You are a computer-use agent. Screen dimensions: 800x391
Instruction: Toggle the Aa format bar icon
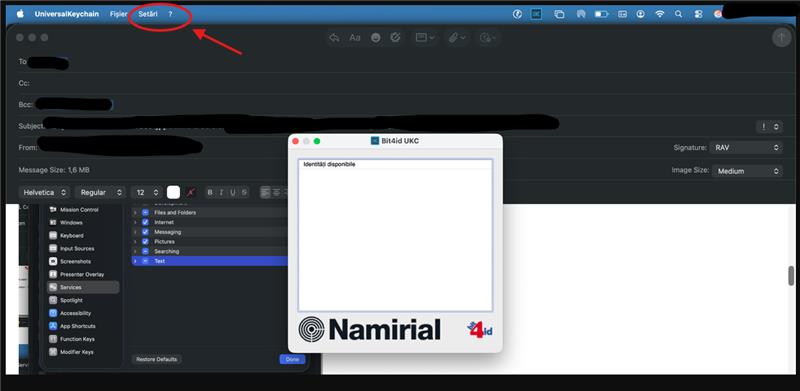coord(355,38)
